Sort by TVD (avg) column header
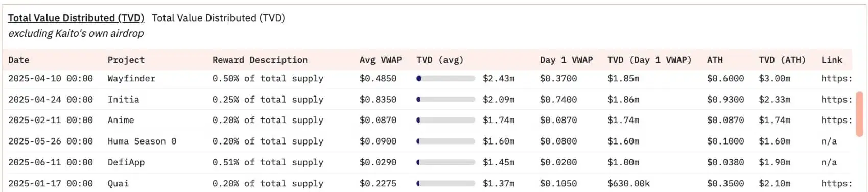The height and width of the screenshot is (192, 868). tap(440, 60)
